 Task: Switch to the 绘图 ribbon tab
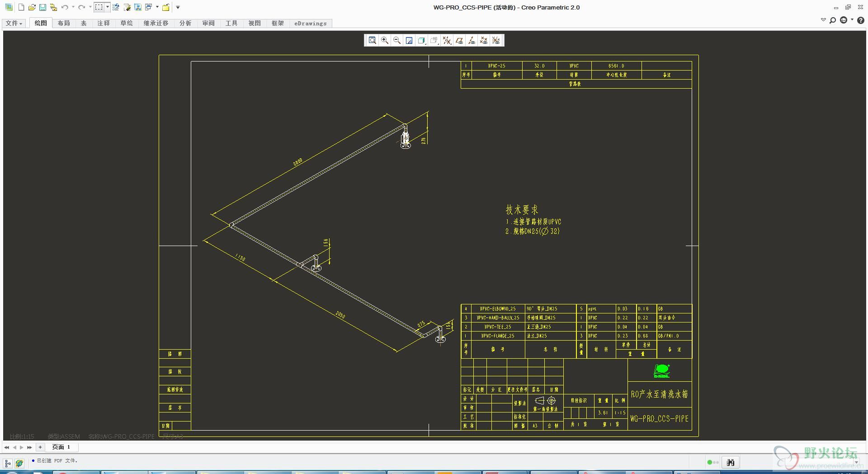click(x=41, y=23)
